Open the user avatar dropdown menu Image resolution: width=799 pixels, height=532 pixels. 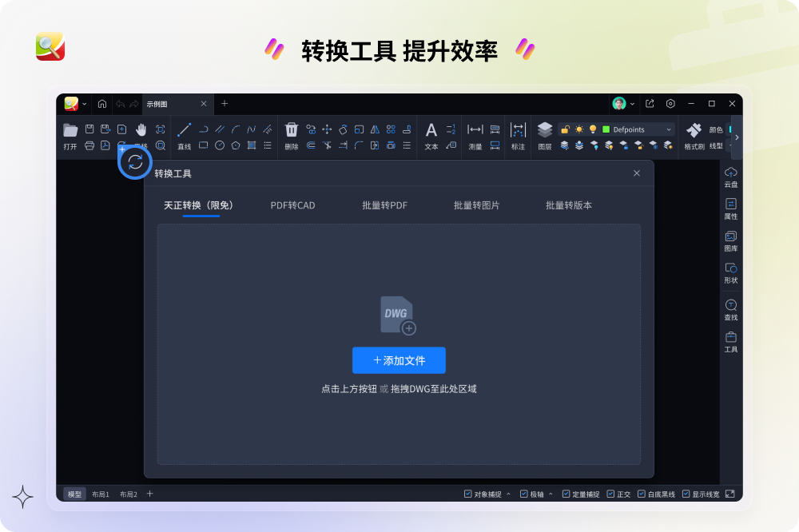[x=623, y=104]
